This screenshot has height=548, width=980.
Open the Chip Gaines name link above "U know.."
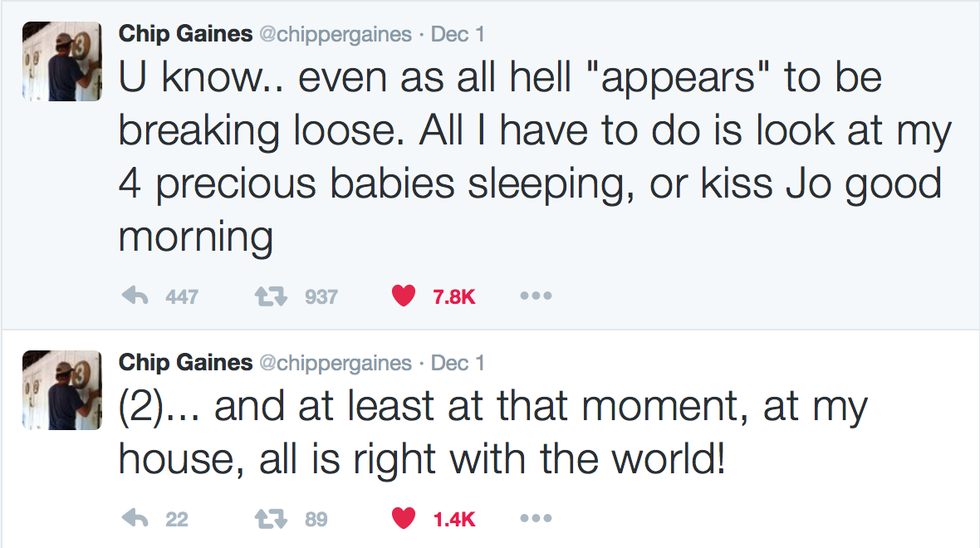(184, 34)
